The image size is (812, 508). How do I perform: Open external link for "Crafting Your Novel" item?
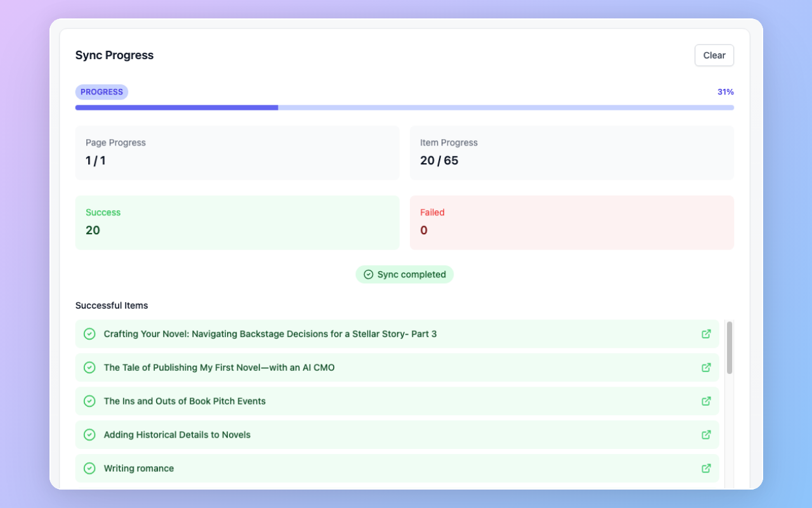point(706,333)
